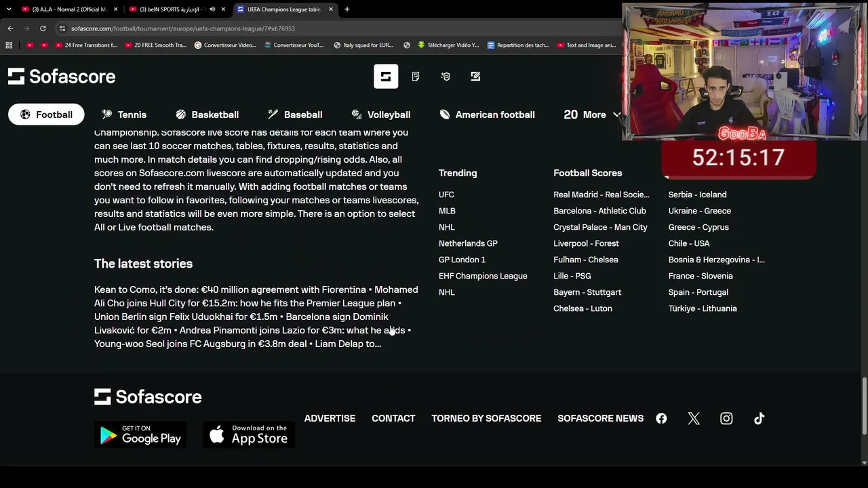
Task: Click the Get it on Google Play badge
Action: [x=140, y=434]
